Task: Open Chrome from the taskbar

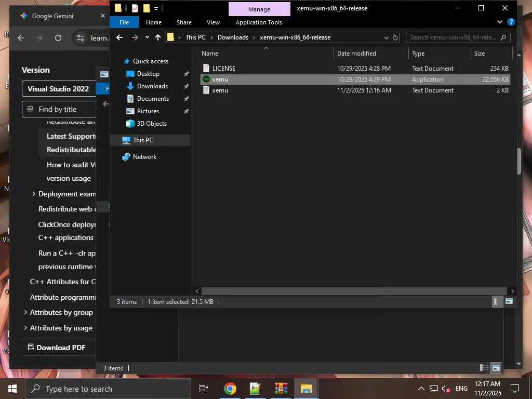Action: point(230,389)
